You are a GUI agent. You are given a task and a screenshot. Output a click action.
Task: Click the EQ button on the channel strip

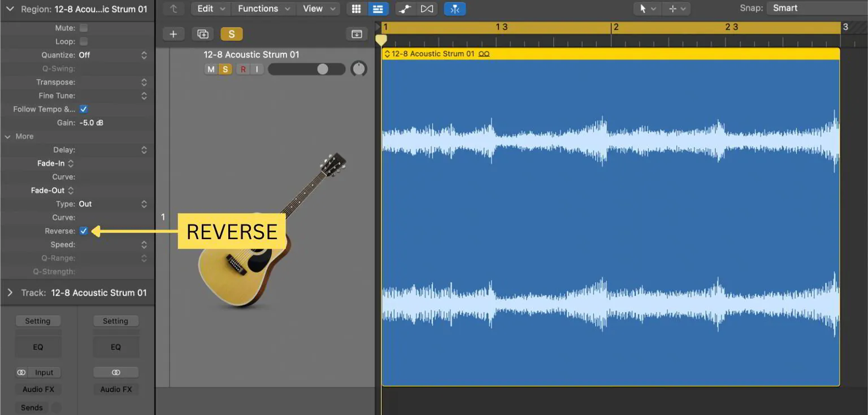[38, 346]
